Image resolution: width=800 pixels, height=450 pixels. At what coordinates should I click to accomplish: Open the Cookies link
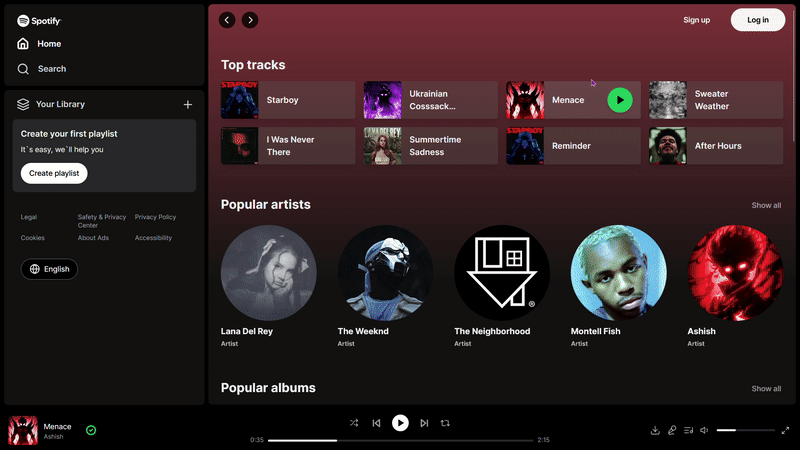pyautogui.click(x=33, y=238)
